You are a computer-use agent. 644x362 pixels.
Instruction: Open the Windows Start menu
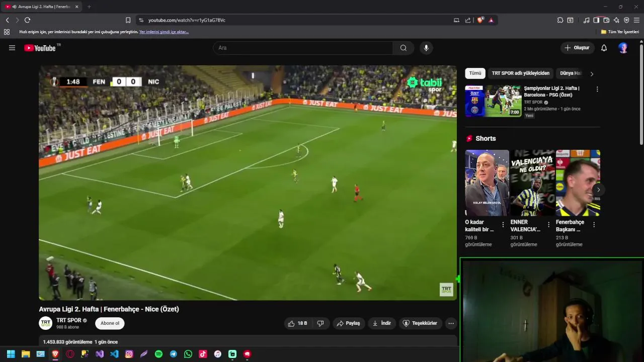click(x=11, y=354)
